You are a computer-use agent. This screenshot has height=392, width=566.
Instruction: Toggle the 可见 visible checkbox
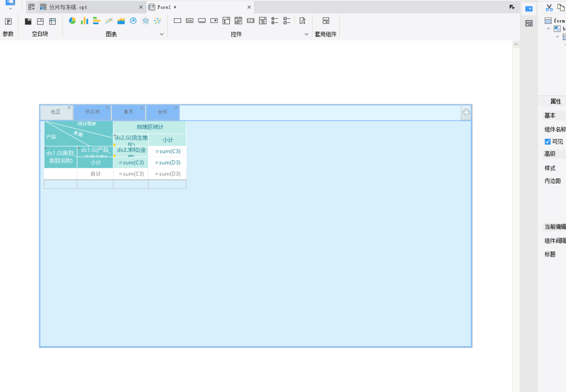click(548, 142)
